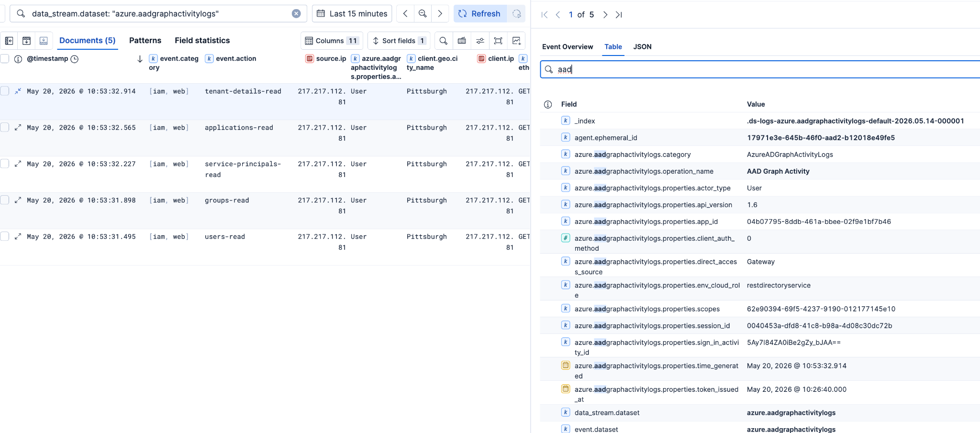The height and width of the screenshot is (433, 980).
Task: Jump to the last document in flyout
Action: click(x=619, y=15)
